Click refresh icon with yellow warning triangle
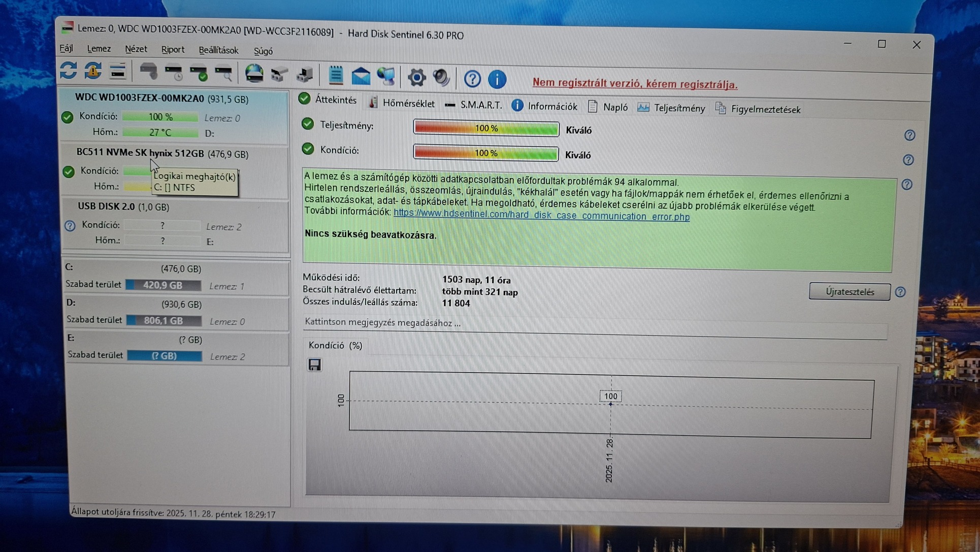The height and width of the screenshot is (552, 980). point(93,71)
